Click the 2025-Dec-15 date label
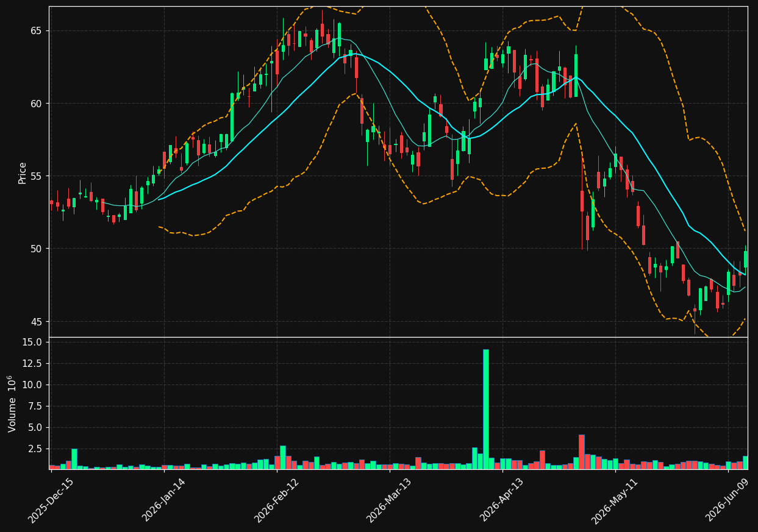This screenshot has width=758, height=532. (51, 500)
